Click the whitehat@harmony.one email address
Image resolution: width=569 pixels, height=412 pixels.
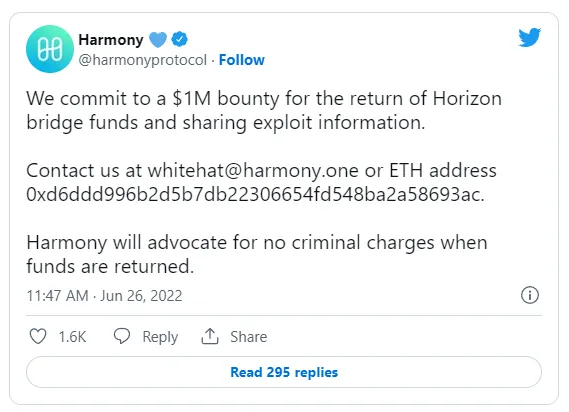coord(253,171)
